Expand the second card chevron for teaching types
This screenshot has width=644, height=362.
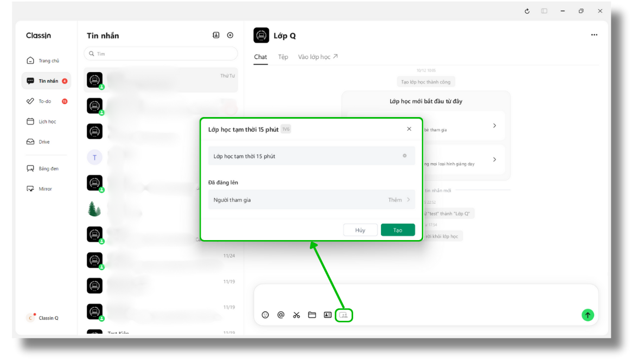(494, 159)
